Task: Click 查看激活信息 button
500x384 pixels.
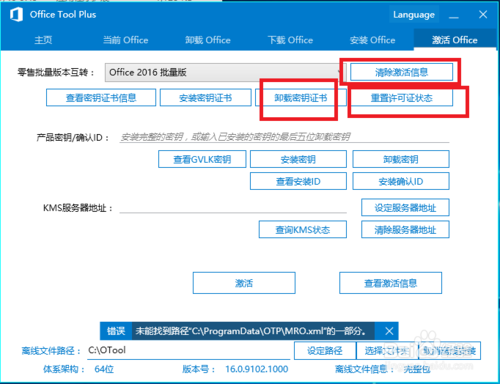Action: (391, 283)
